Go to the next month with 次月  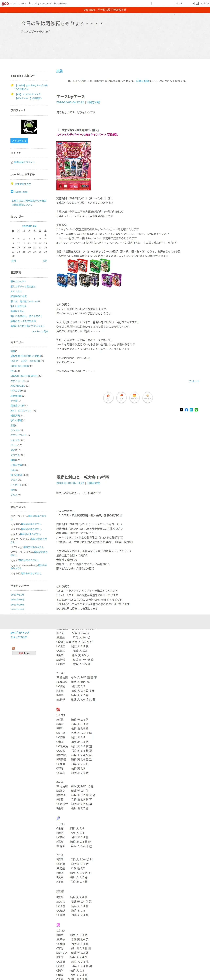point(45,261)
